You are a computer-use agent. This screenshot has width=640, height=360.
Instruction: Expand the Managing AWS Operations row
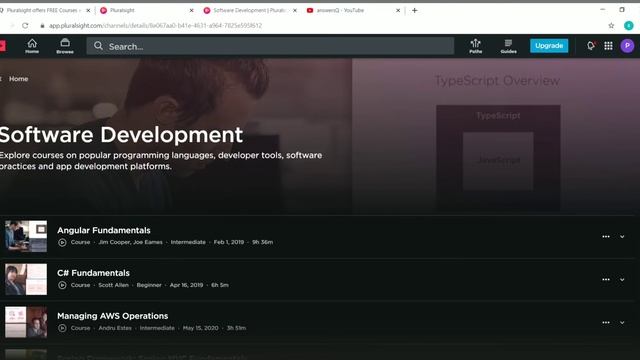pos(622,322)
